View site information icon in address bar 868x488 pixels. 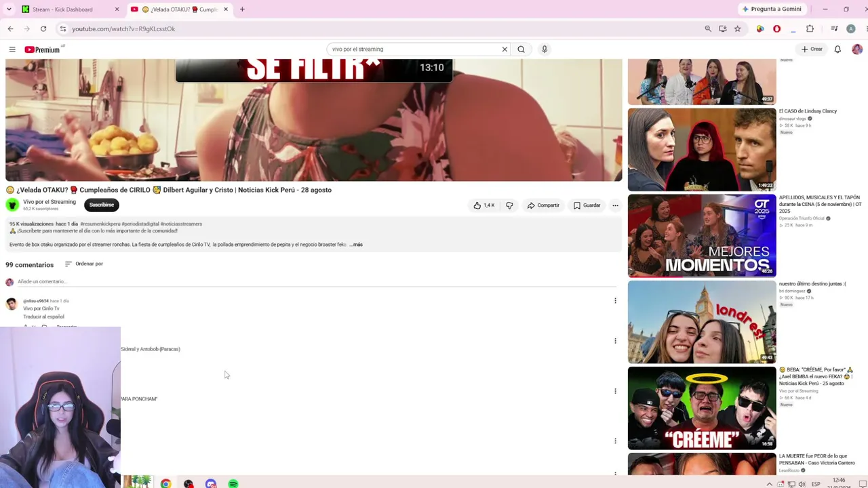tap(63, 28)
